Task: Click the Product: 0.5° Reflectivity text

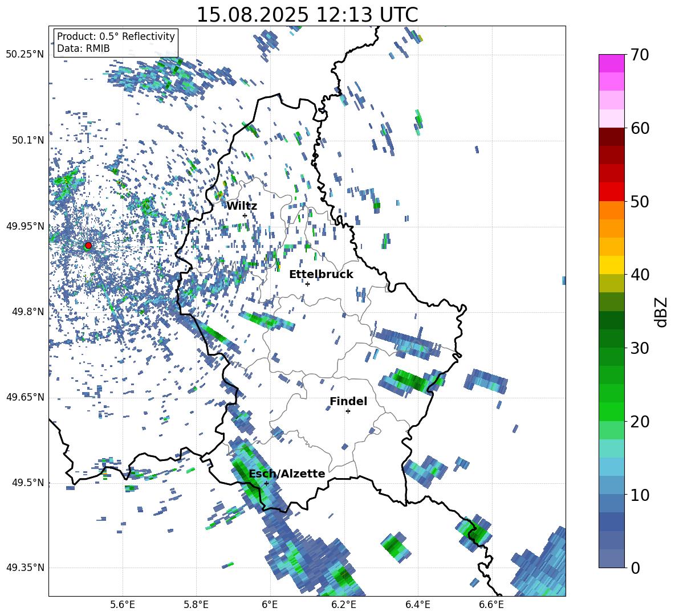Action: click(116, 36)
